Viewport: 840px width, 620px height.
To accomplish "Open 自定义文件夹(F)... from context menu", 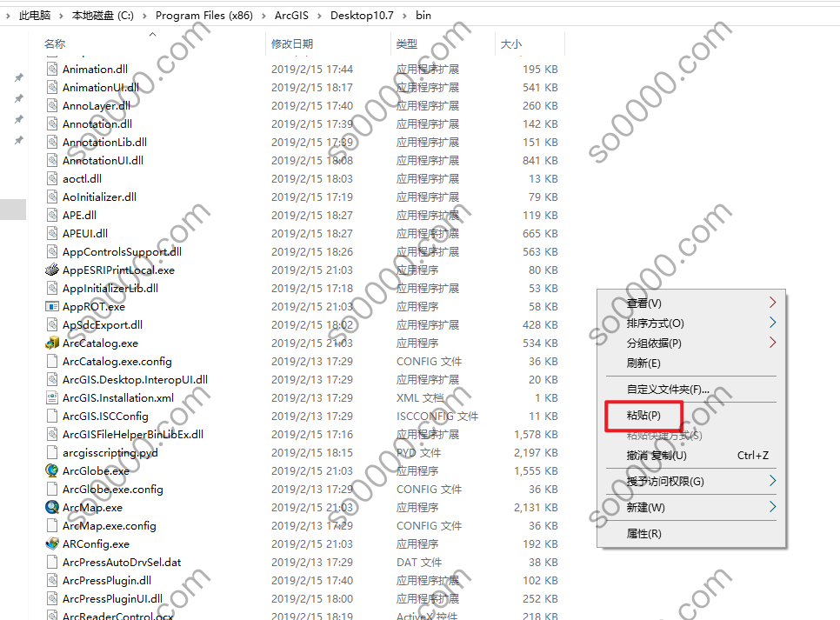I will click(668, 390).
